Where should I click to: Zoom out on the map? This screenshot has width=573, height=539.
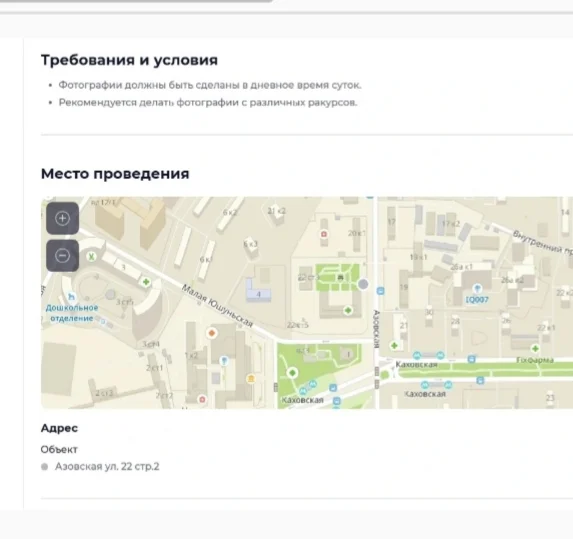62,255
